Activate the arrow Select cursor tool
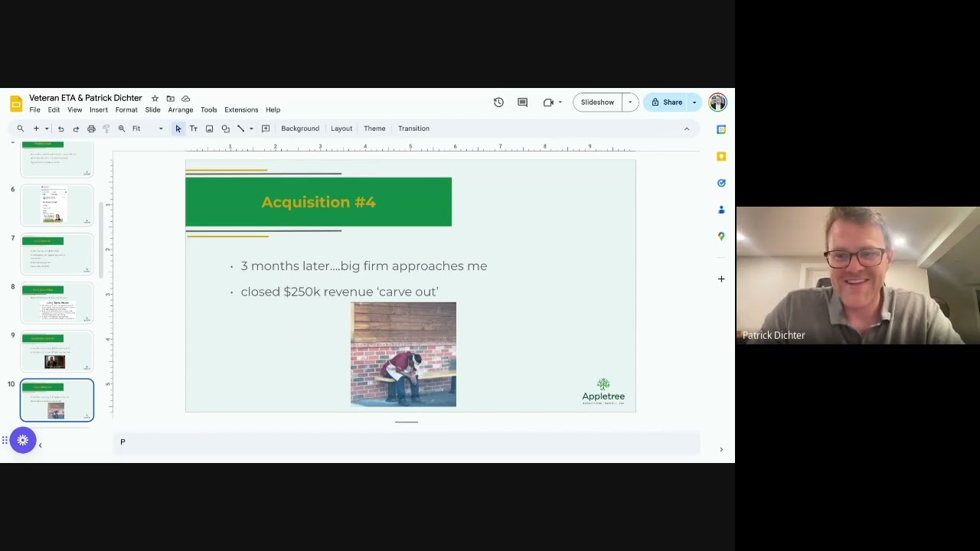This screenshot has height=551, width=980. 178,129
